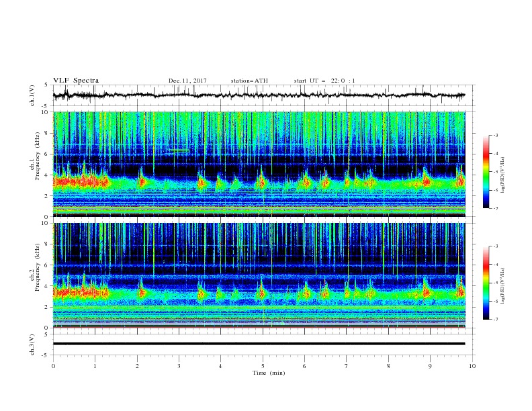Image resolution: width=532 pixels, height=411 pixels.
Task: Select the upper colorbar "log(PSD)(V²/Hz)" label
Action: click(503, 175)
